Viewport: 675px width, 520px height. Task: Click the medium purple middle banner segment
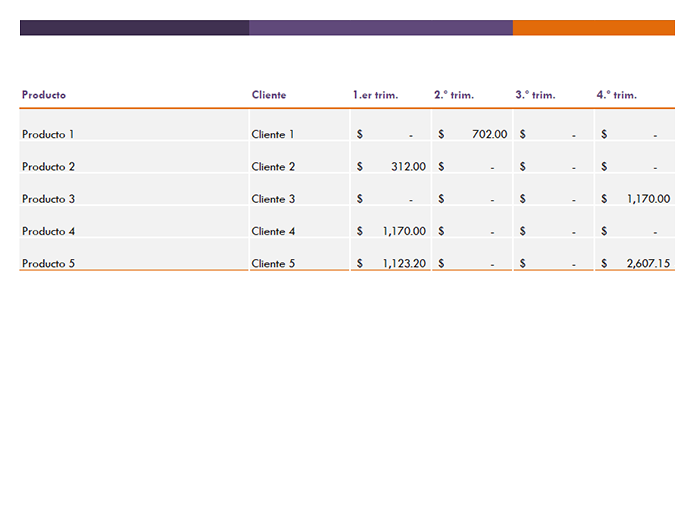point(381,28)
